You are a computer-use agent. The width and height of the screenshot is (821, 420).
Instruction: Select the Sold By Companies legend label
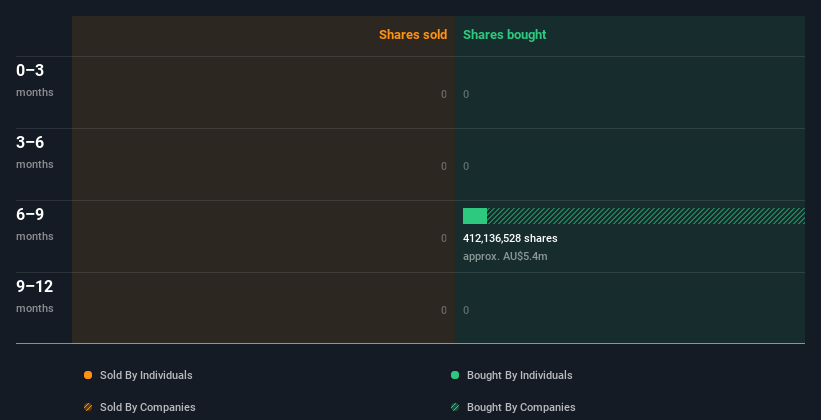tap(148, 407)
